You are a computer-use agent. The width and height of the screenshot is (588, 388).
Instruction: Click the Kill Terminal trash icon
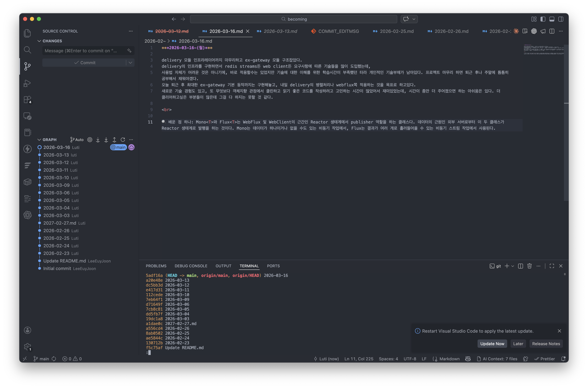click(529, 266)
